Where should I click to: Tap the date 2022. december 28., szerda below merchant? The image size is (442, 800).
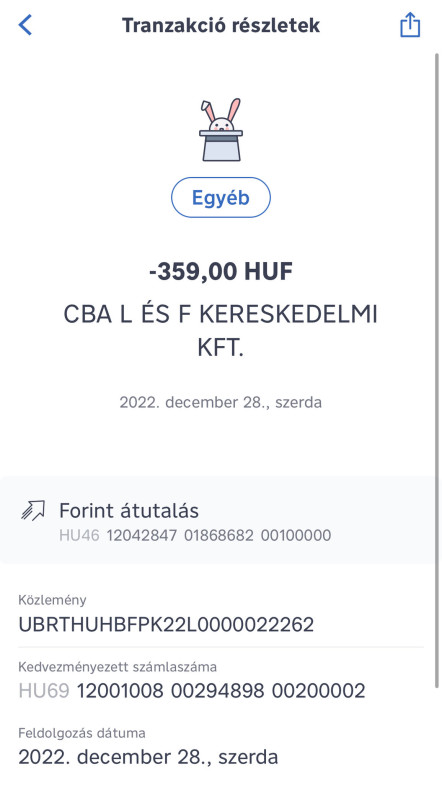click(x=220, y=403)
